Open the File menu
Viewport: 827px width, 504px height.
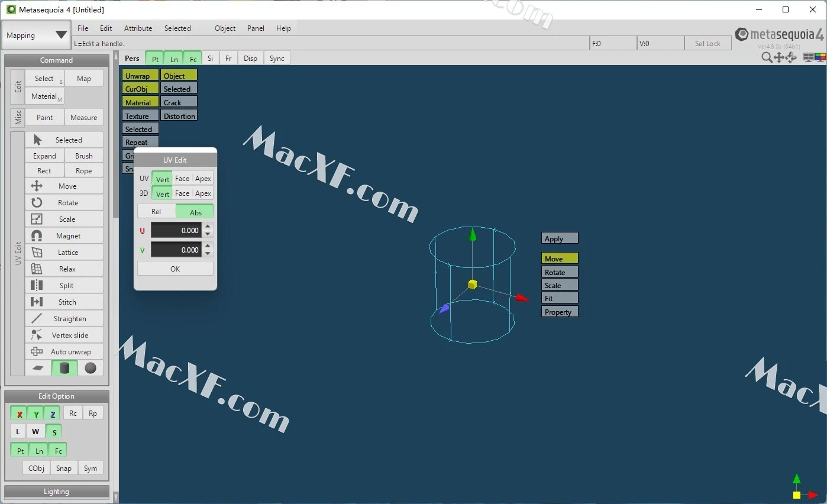coord(83,28)
